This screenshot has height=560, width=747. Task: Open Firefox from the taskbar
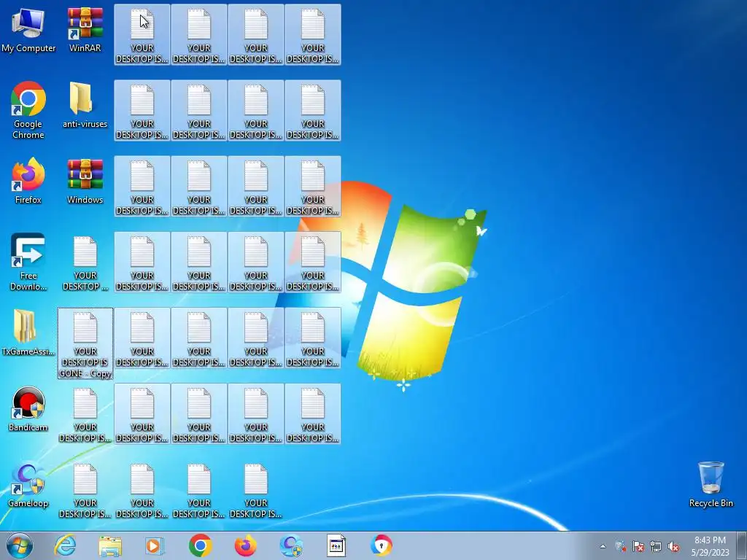(245, 545)
